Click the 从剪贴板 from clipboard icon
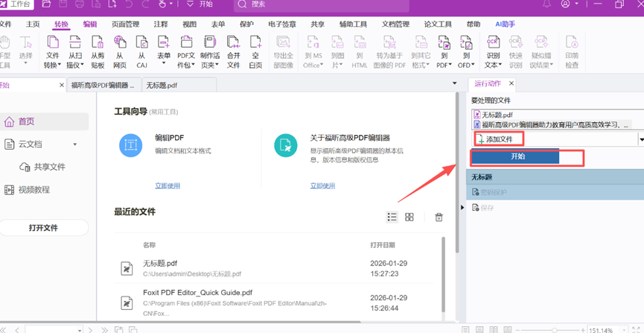The height and width of the screenshot is (333, 644). tap(98, 51)
